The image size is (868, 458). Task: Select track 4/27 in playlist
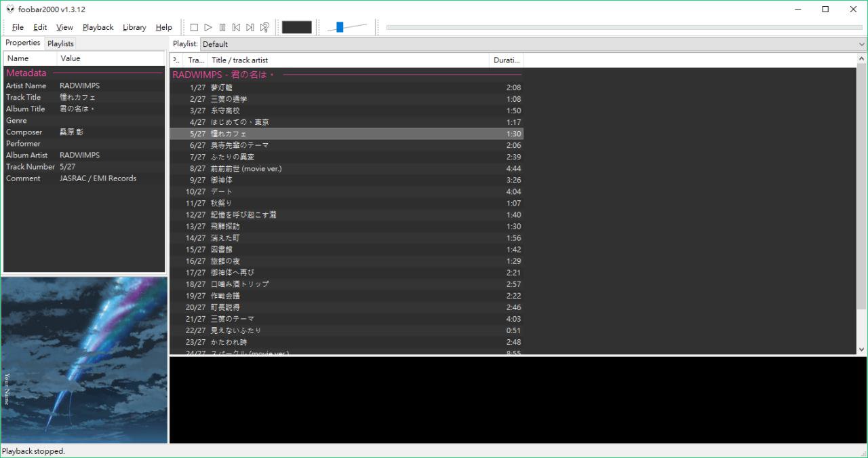pos(347,122)
